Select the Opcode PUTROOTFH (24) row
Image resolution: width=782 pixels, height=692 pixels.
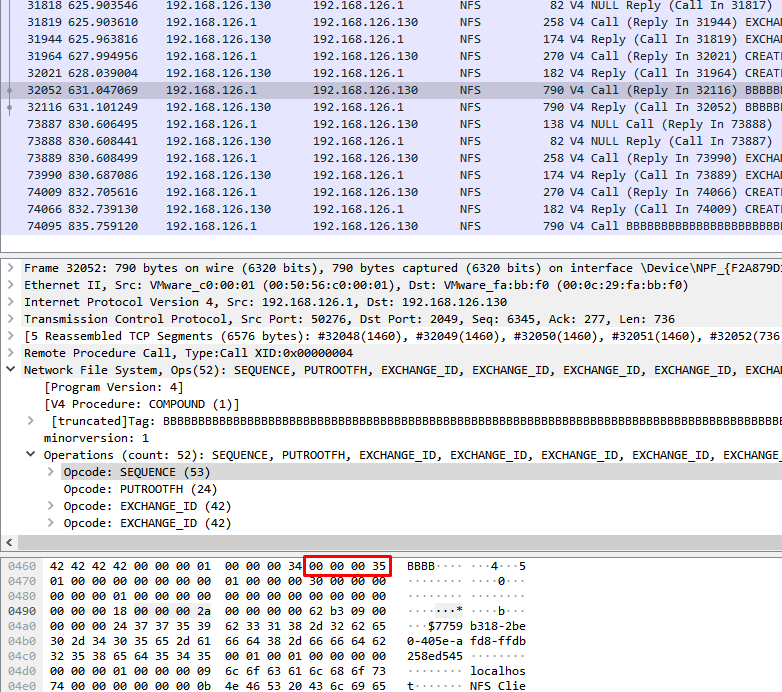(140, 489)
